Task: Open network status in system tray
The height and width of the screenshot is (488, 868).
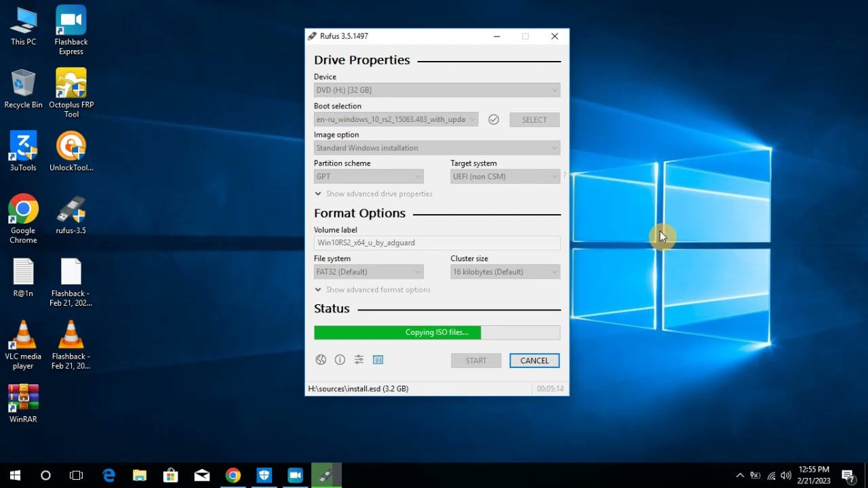Action: point(771,475)
